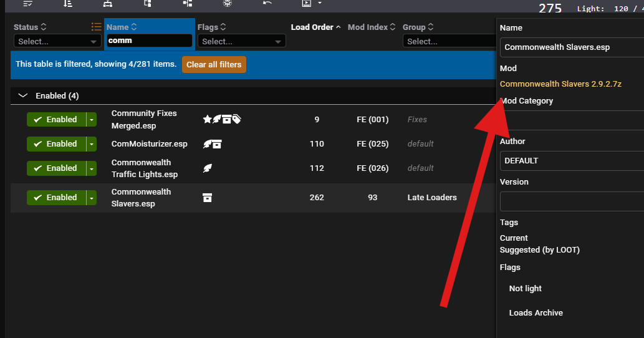Image resolution: width=644 pixels, height=338 pixels.
Task: Click mod index FE (001)
Action: point(373,120)
